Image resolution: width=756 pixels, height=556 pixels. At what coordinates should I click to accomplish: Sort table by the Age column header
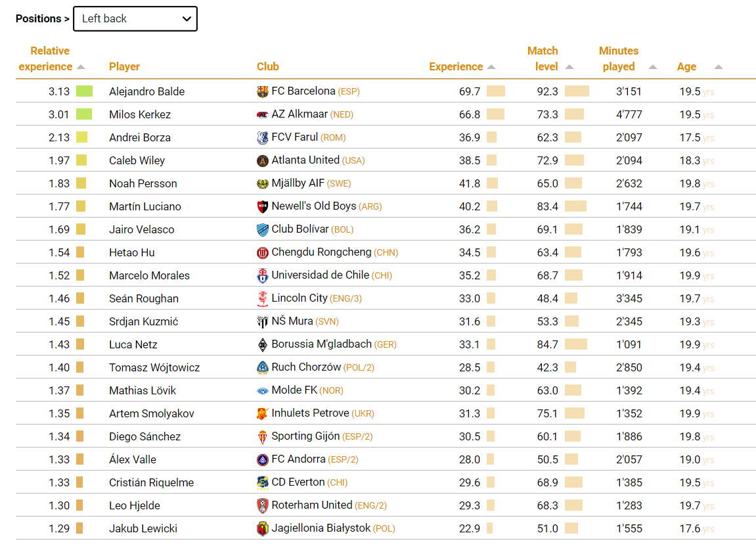pos(686,67)
